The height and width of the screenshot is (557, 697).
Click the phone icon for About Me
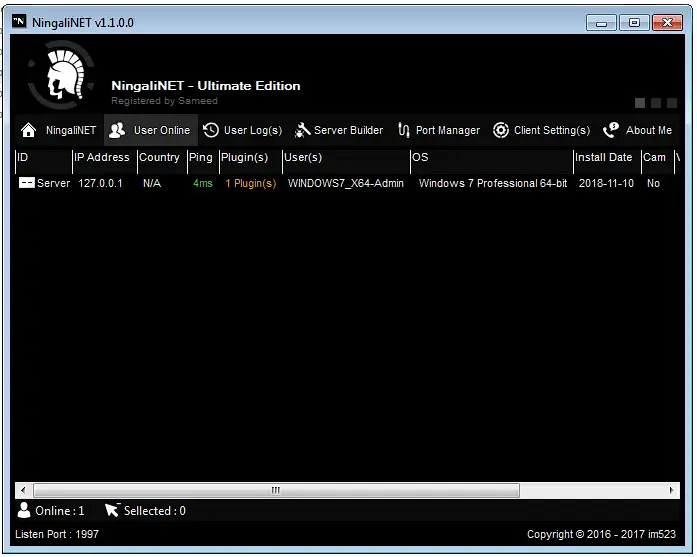coord(611,130)
